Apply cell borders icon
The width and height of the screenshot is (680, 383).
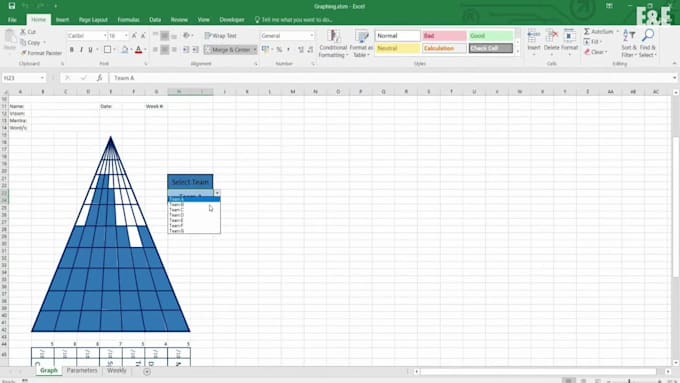pyautogui.click(x=107, y=50)
